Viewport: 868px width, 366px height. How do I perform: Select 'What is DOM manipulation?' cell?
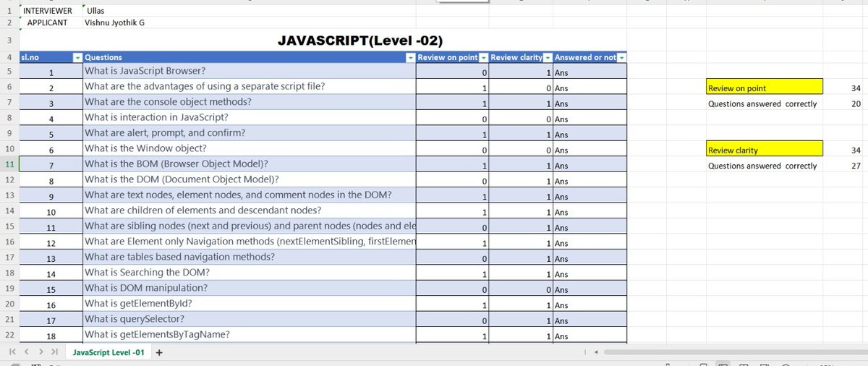pos(250,289)
